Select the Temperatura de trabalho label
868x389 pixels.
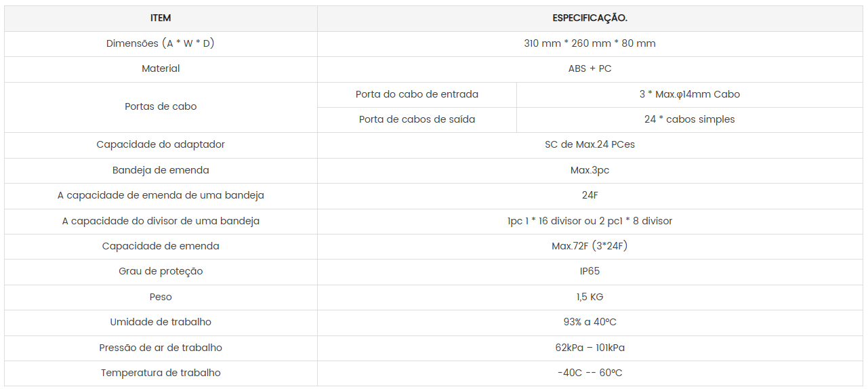click(161, 373)
